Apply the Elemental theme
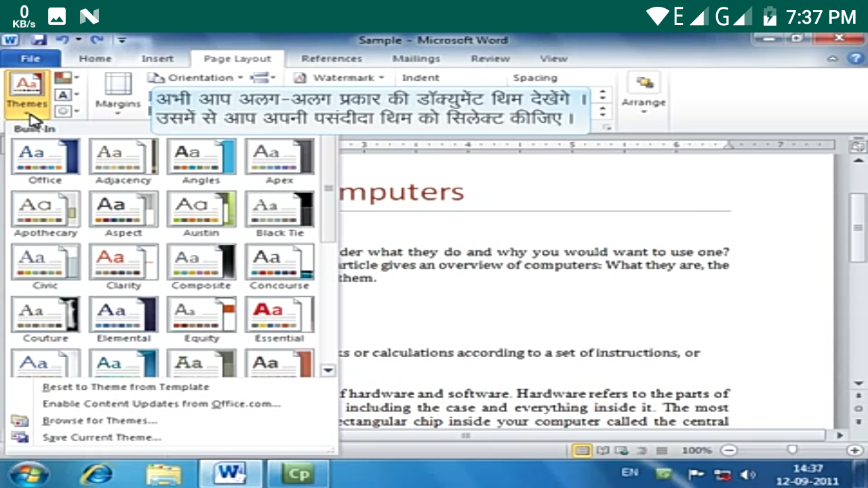 [123, 320]
